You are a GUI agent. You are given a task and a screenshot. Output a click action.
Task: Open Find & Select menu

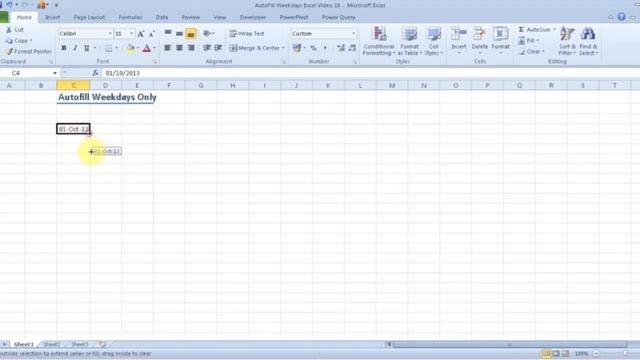pyautogui.click(x=588, y=41)
